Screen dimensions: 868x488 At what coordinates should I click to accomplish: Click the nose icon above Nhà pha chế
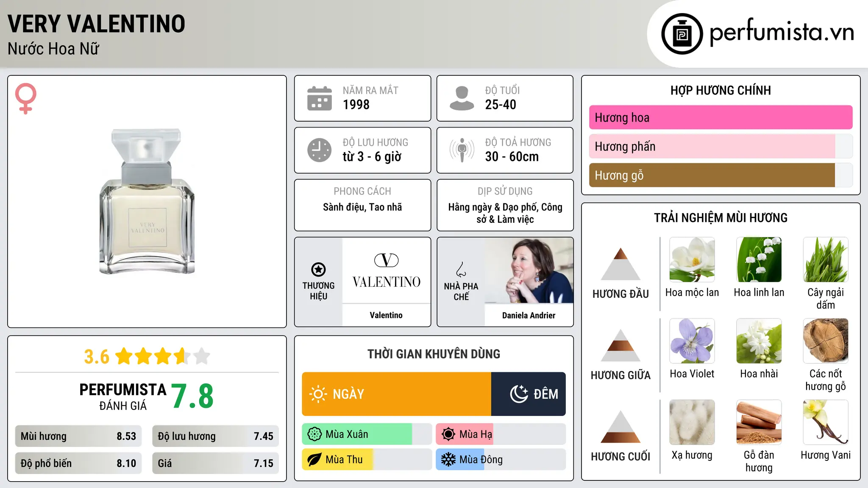(461, 269)
